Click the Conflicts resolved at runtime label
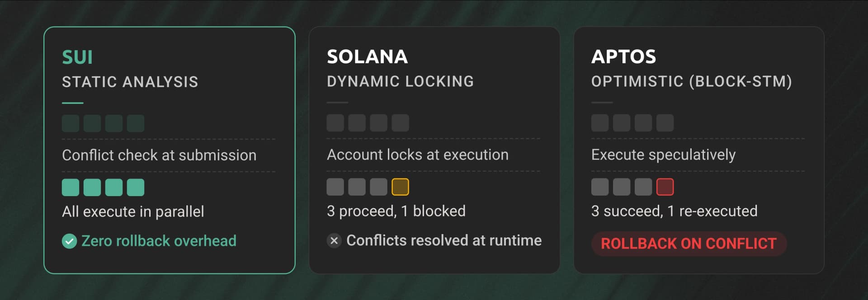 (443, 240)
